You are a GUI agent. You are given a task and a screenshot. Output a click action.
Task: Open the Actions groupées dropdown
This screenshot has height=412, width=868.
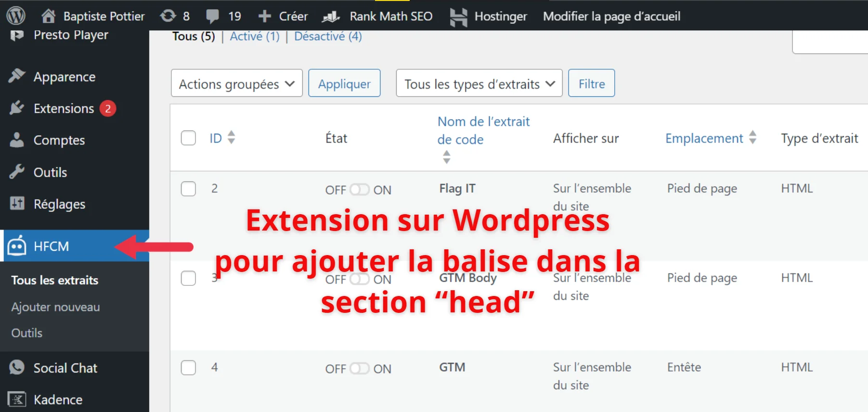[x=237, y=83]
